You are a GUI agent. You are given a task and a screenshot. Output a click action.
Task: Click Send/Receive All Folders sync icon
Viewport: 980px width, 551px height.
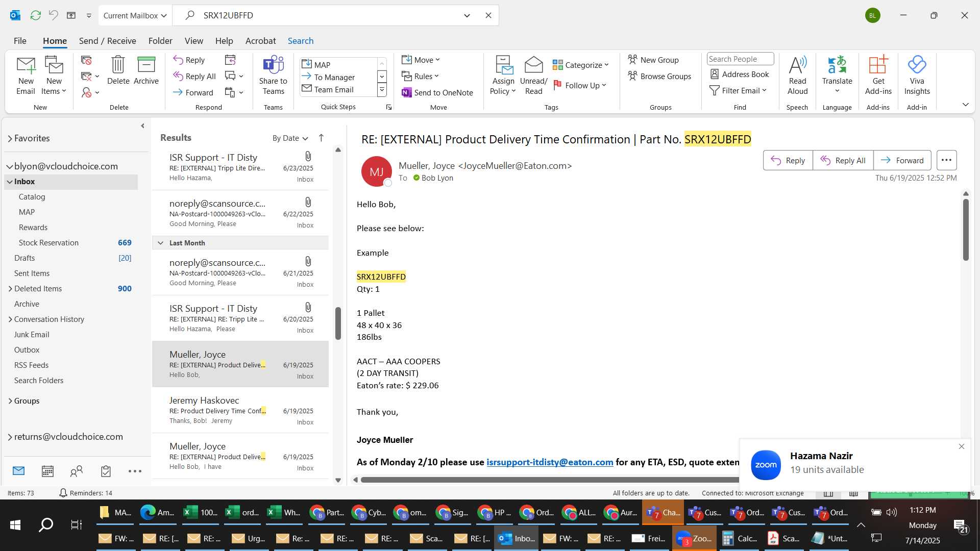click(35, 15)
